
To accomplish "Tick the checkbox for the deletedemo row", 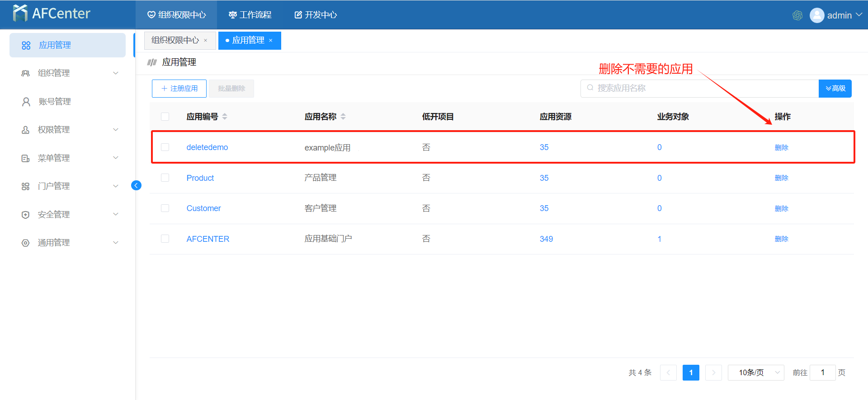I will pos(165,147).
